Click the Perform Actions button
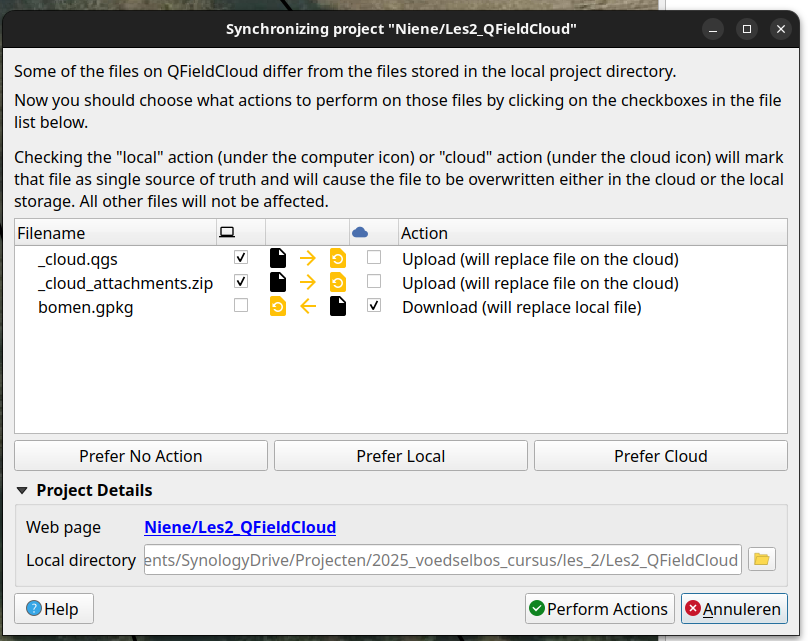This screenshot has height=641, width=808. tap(598, 609)
